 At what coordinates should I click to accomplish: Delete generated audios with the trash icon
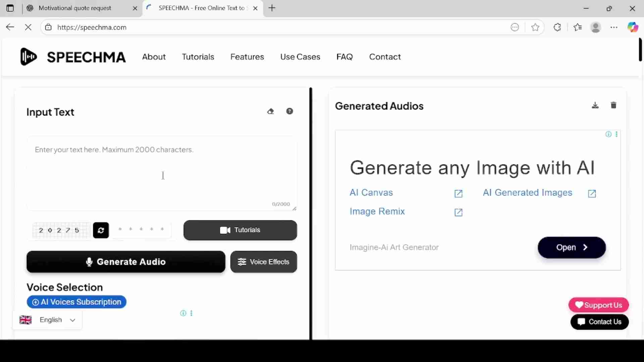click(613, 105)
